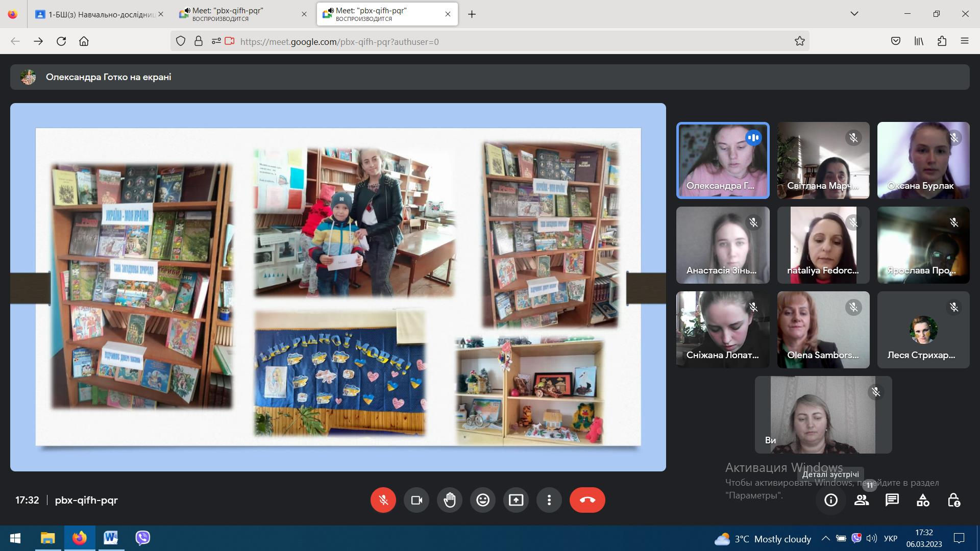
Task: Leave the call with red button
Action: [x=587, y=500]
